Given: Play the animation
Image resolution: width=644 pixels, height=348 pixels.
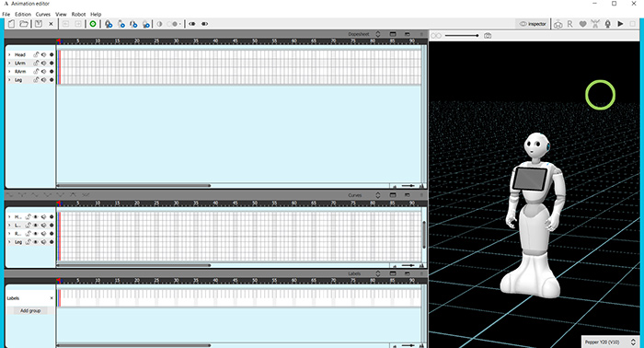Looking at the screenshot, I should click(620, 24).
